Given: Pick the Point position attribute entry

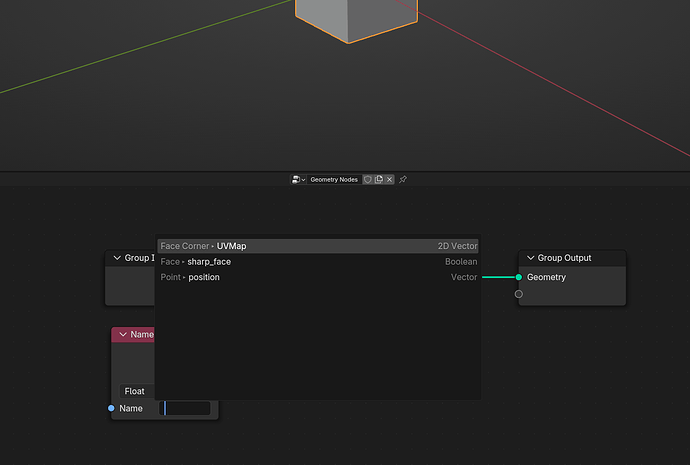Looking at the screenshot, I should coord(318,277).
